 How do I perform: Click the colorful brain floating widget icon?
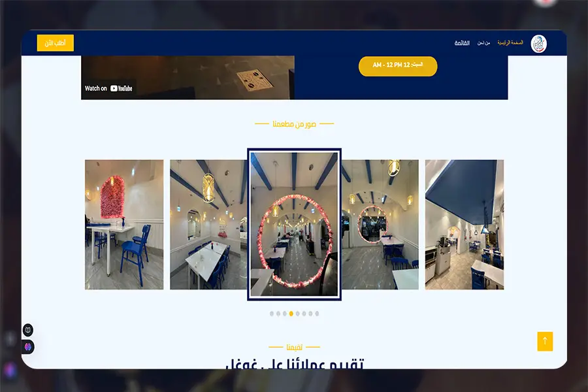pos(27,346)
